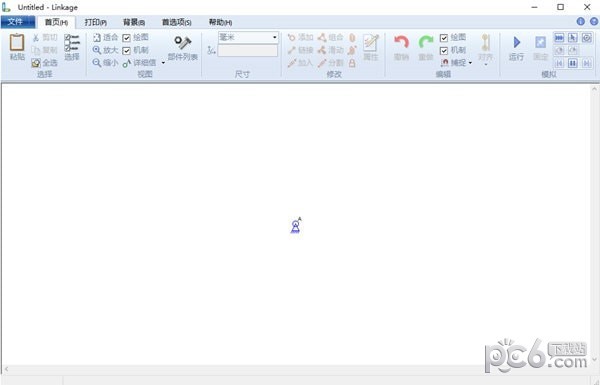Click the 组合 (Combine) icon
The width and height of the screenshot is (600, 385).
click(322, 38)
